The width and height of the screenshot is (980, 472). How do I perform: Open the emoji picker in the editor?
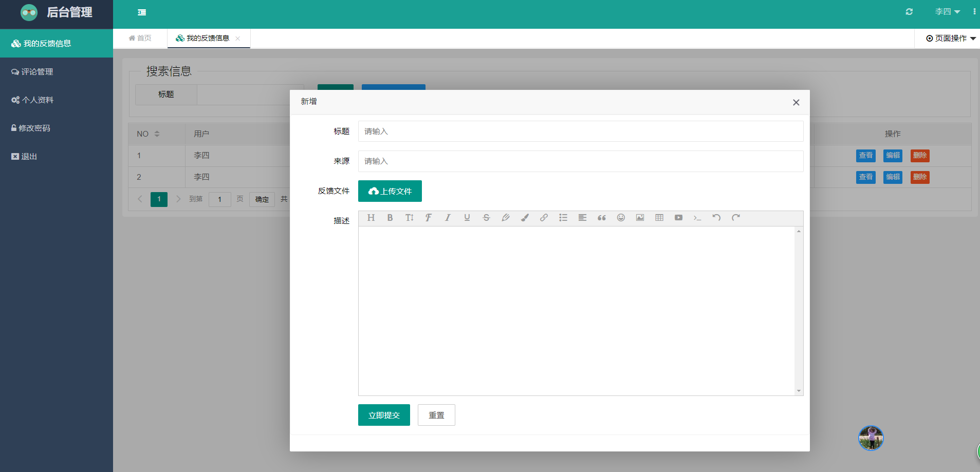click(x=621, y=218)
